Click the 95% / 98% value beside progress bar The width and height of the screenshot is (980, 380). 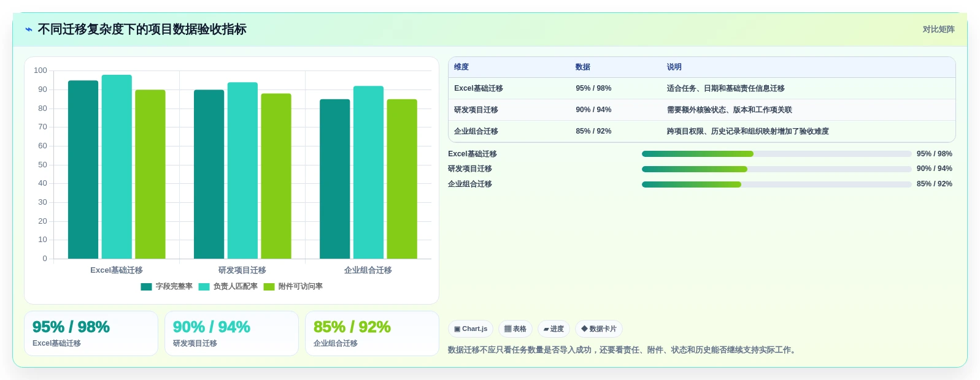tap(935, 154)
